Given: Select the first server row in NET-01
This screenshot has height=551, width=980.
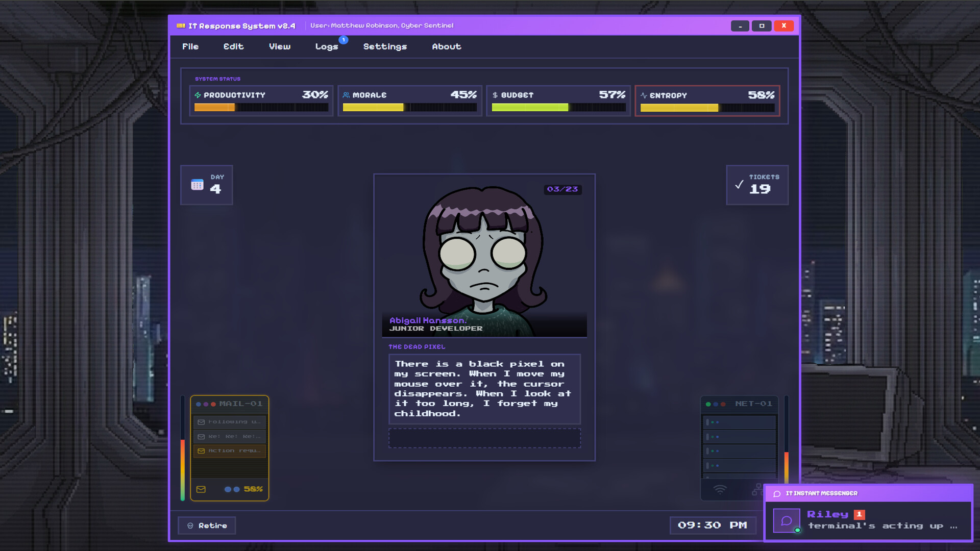Looking at the screenshot, I should [739, 422].
